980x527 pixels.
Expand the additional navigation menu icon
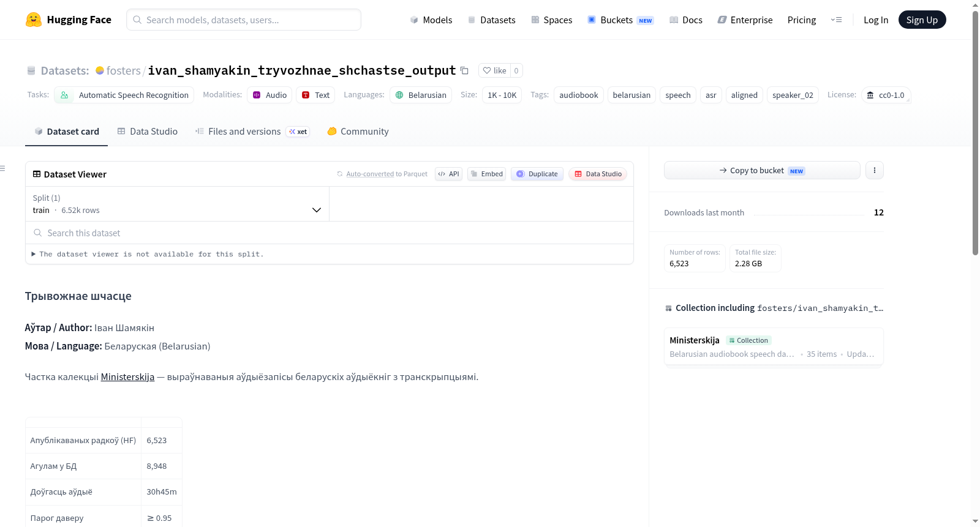(x=836, y=20)
